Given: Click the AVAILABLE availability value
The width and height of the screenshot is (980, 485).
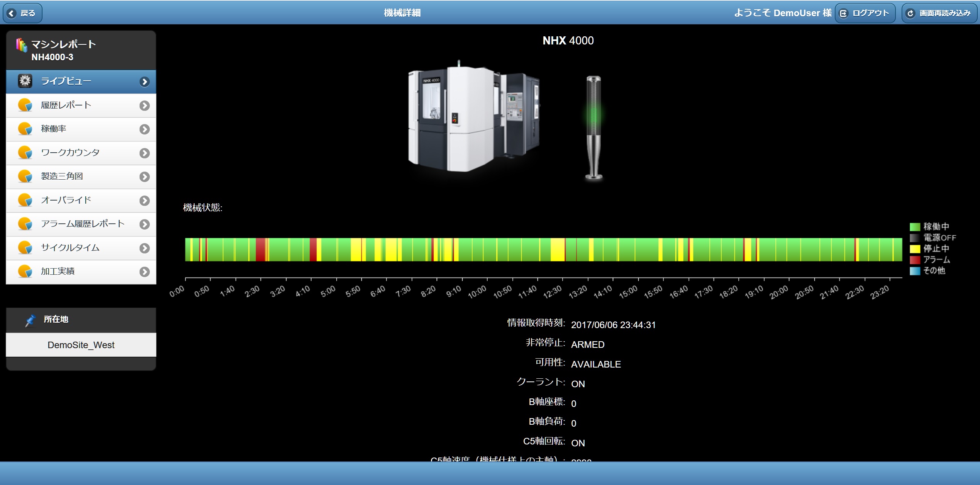Looking at the screenshot, I should 596,364.
